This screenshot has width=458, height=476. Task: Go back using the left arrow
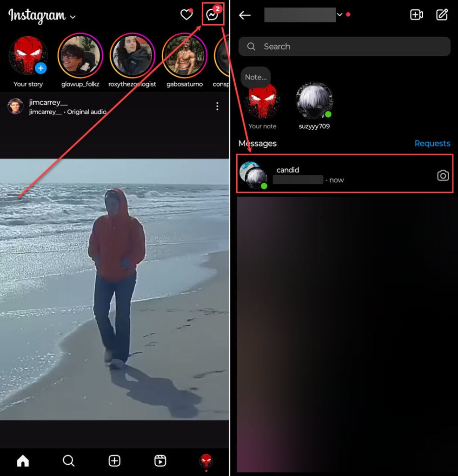coord(245,15)
